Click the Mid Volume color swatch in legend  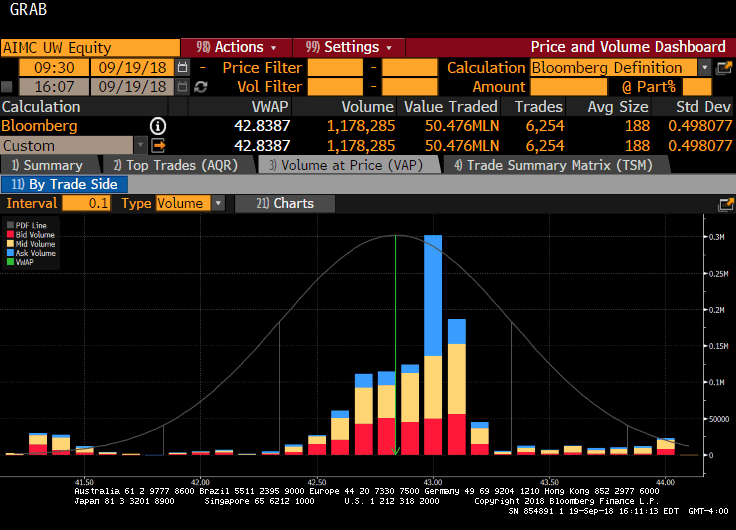11,243
